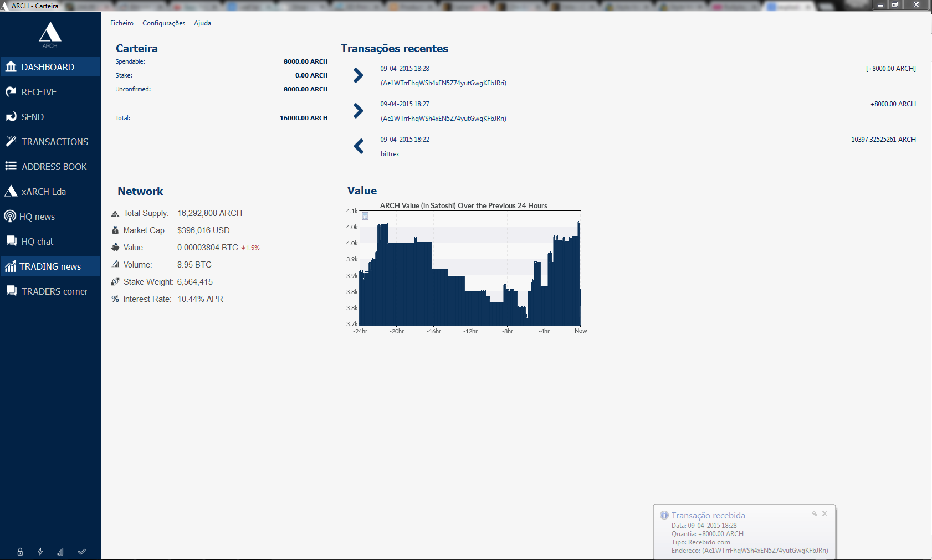Select the 09-04-2015 18:27 transaction date
932x560 pixels.
coord(405,104)
